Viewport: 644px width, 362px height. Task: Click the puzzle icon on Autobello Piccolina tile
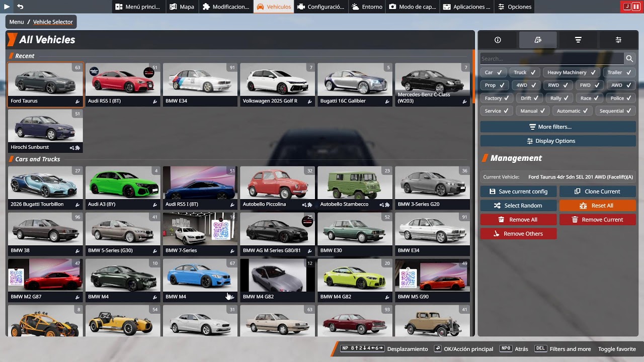310,205
